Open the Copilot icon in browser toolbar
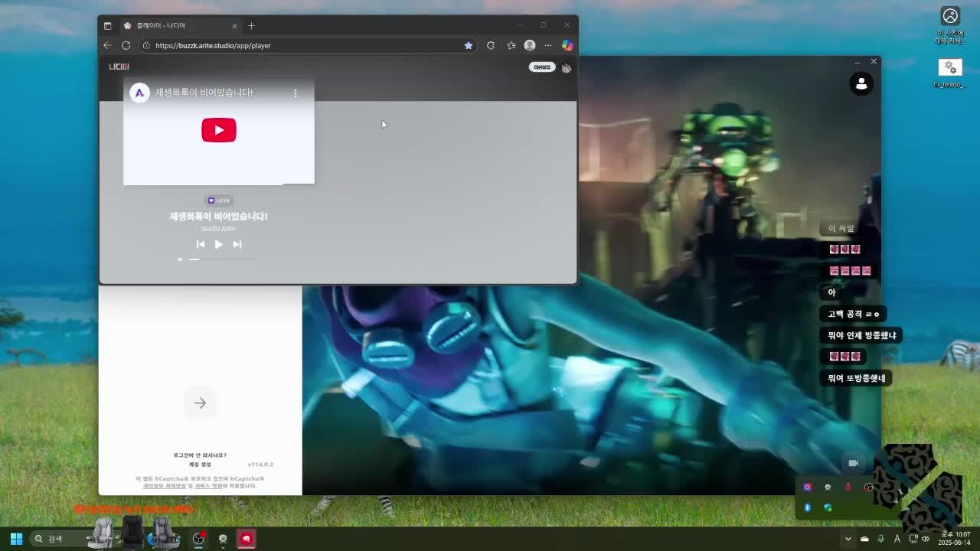The height and width of the screenshot is (551, 980). (567, 45)
